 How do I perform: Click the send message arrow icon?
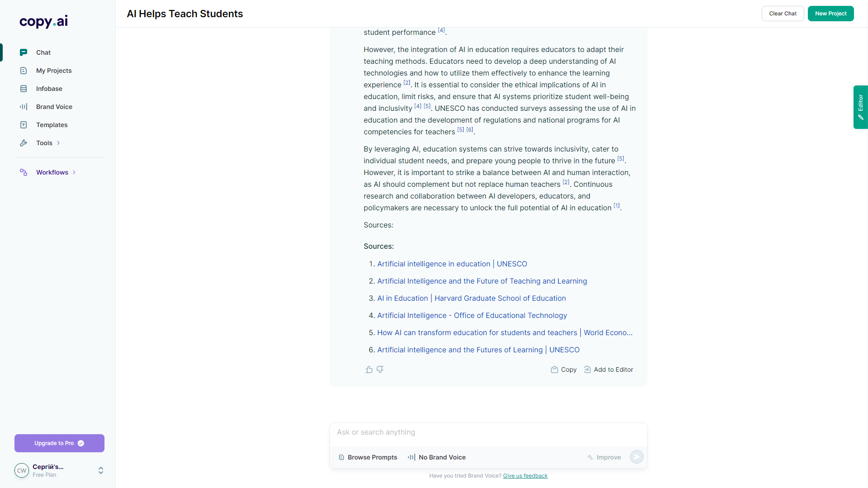coord(636,457)
